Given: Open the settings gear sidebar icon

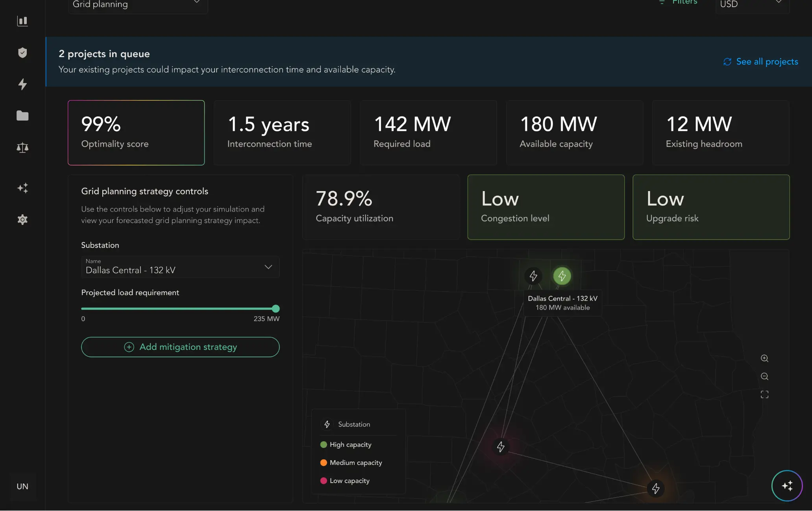Looking at the screenshot, I should [22, 219].
